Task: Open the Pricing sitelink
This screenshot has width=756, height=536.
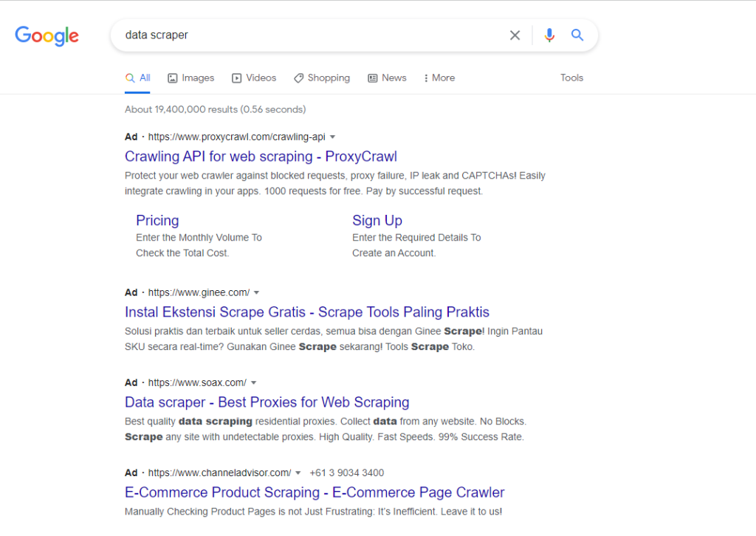Action: (x=157, y=220)
